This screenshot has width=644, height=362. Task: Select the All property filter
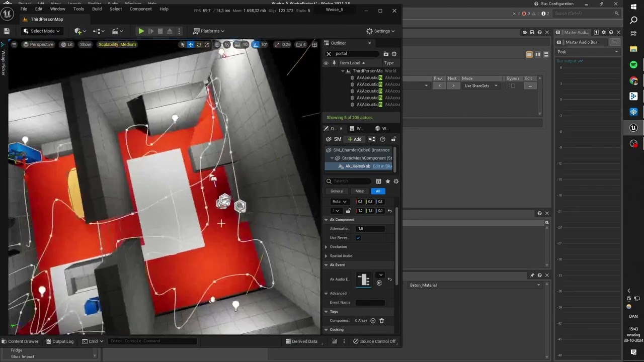pos(378,191)
